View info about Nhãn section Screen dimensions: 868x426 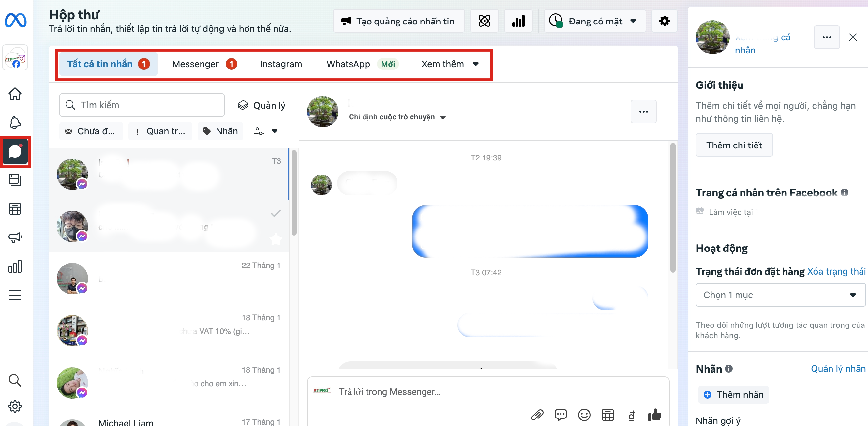click(728, 368)
